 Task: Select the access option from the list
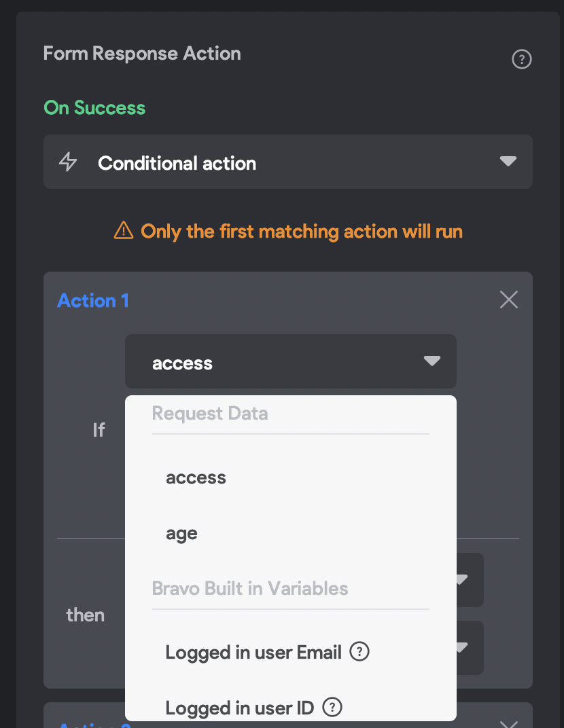[x=196, y=478]
